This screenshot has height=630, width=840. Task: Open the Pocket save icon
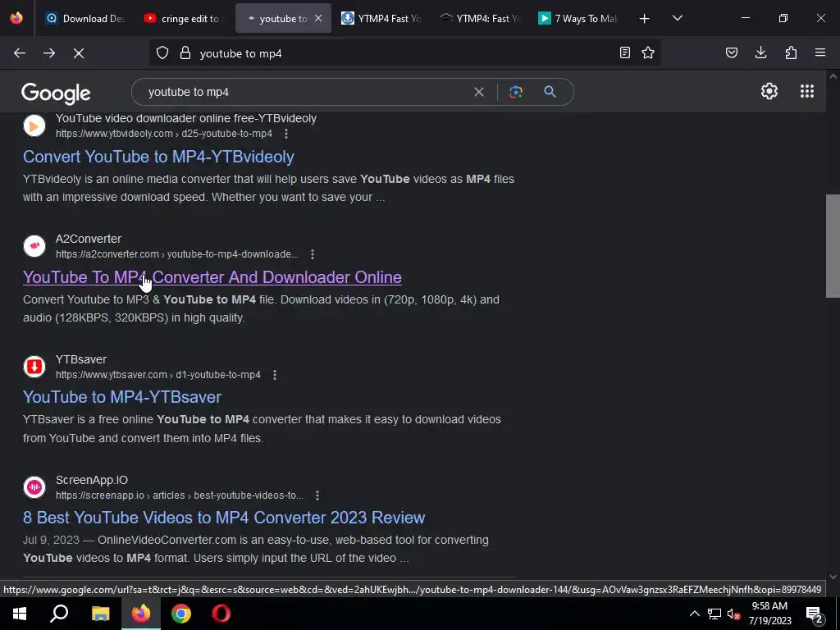click(x=732, y=53)
